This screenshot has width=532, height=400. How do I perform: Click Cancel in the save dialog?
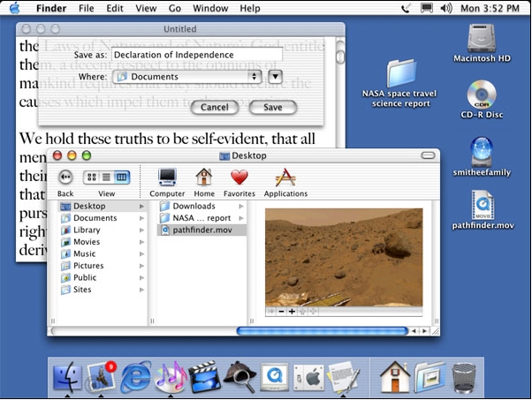pos(215,107)
